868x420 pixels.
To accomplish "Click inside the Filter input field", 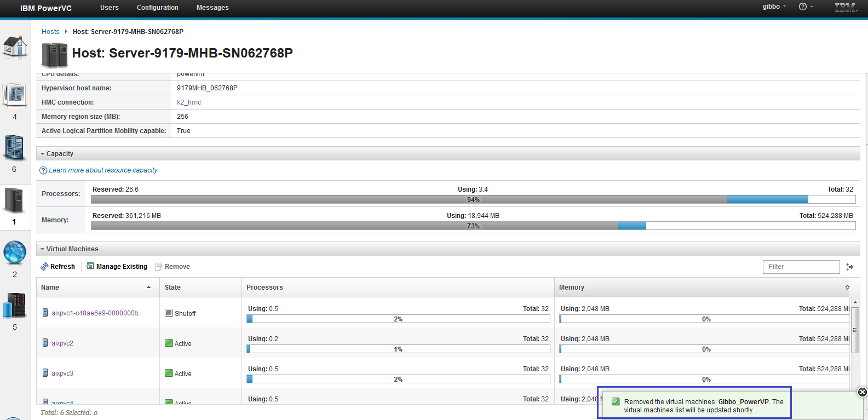I will [801, 267].
